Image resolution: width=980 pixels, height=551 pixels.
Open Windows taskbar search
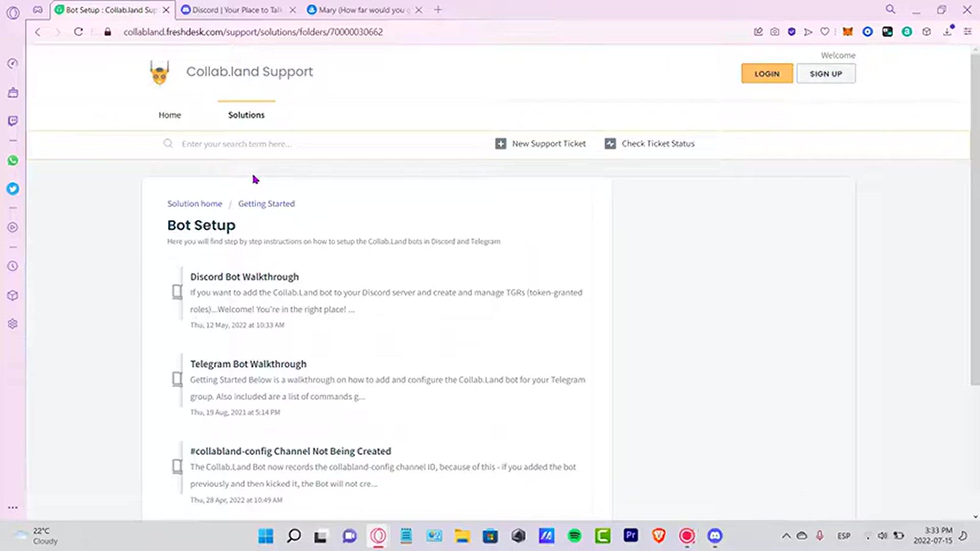pyautogui.click(x=294, y=536)
